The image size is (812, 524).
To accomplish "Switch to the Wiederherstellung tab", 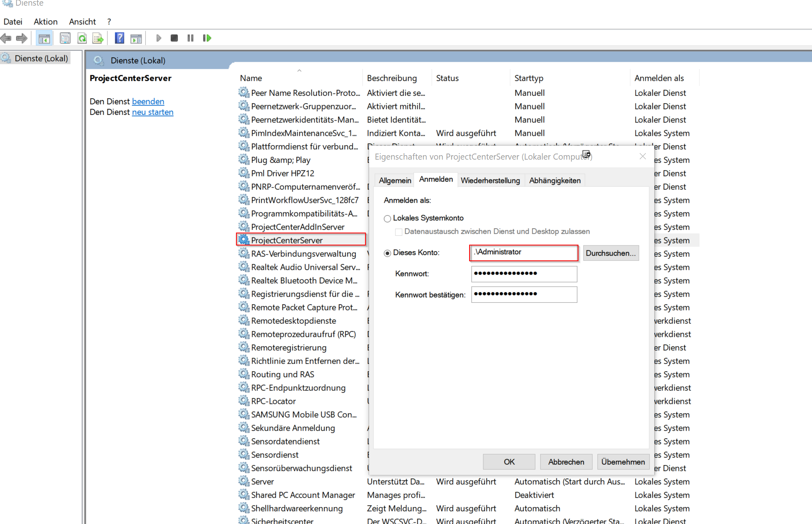I will (490, 181).
